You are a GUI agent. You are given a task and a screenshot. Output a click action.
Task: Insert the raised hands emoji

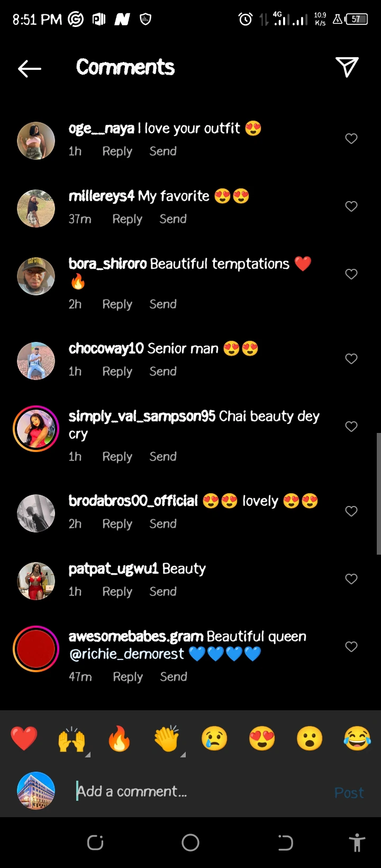point(71,738)
